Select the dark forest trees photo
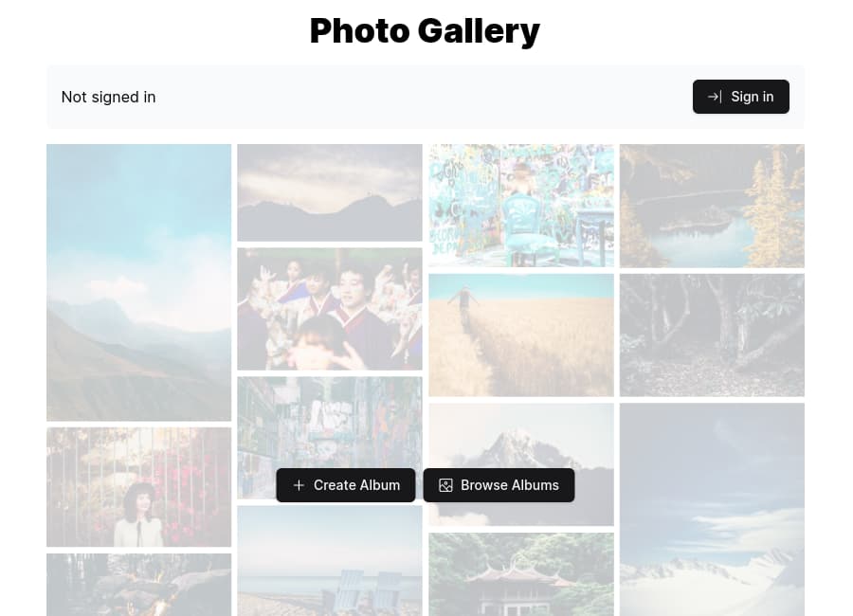The image size is (853, 616). pos(712,335)
